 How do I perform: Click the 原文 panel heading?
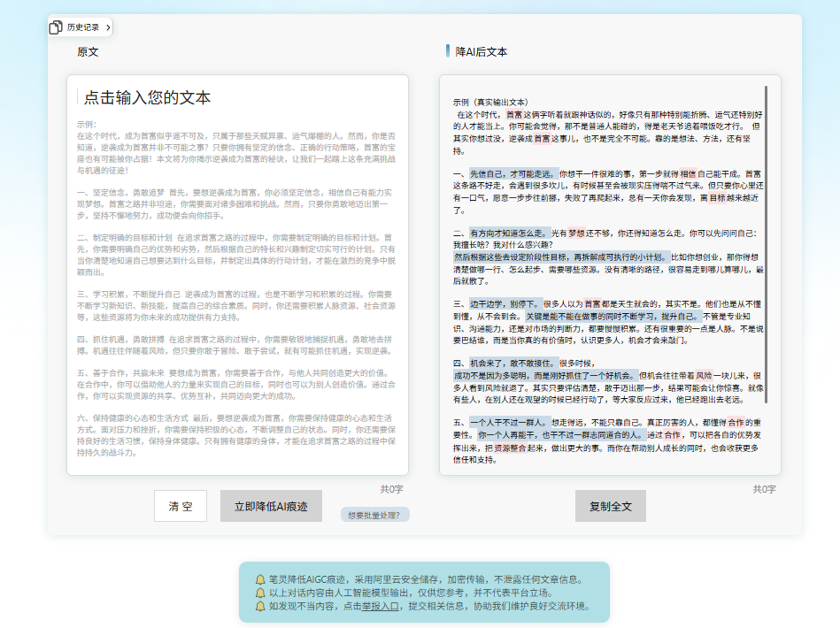tap(88, 52)
